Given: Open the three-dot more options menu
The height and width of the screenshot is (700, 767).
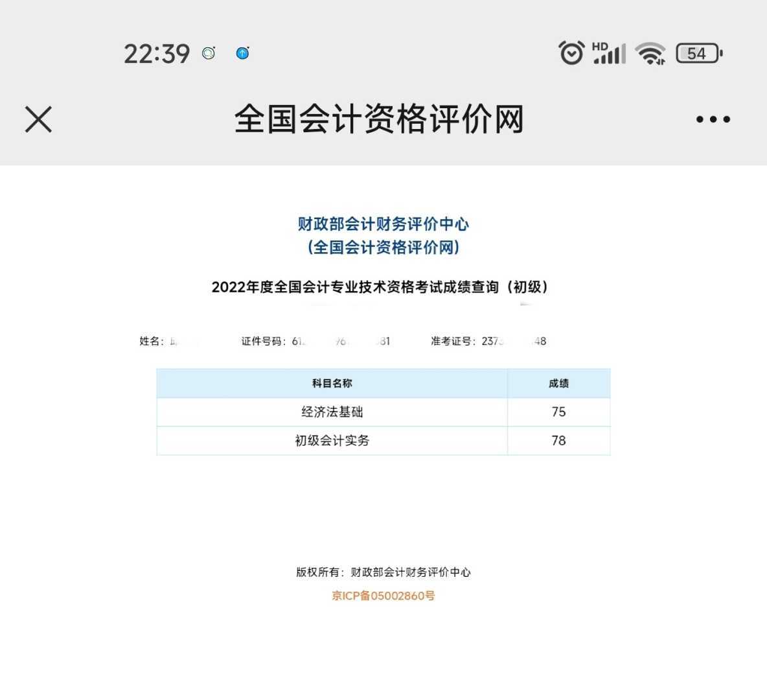Looking at the screenshot, I should pyautogui.click(x=713, y=119).
